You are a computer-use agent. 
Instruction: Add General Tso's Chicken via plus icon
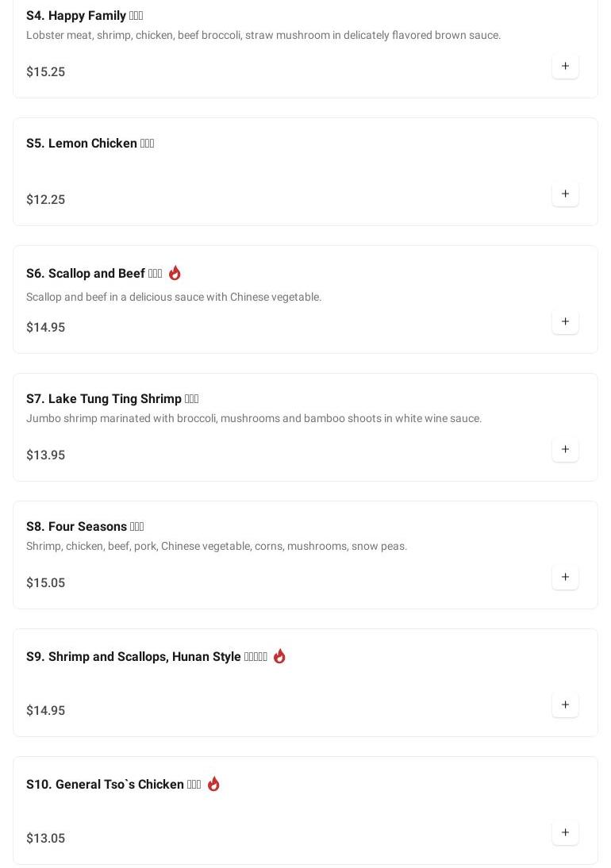click(x=565, y=832)
